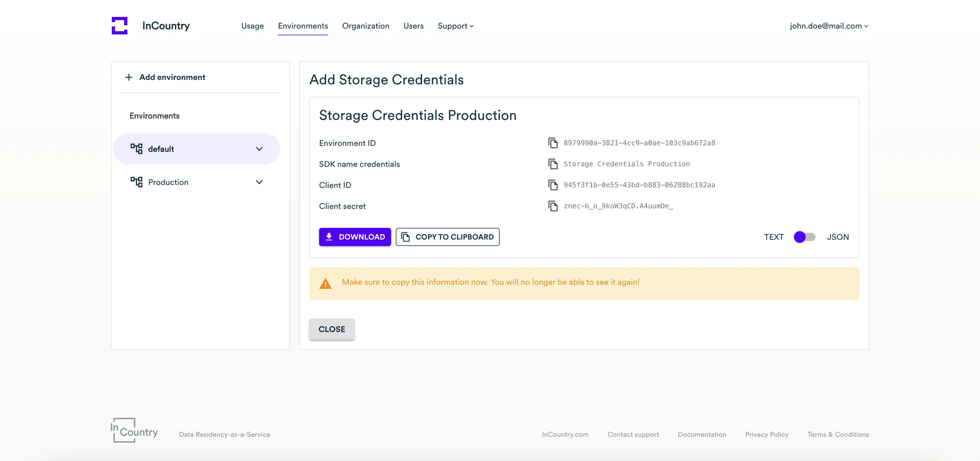
Task: Click the InCountry purple logo icon
Action: (120, 25)
